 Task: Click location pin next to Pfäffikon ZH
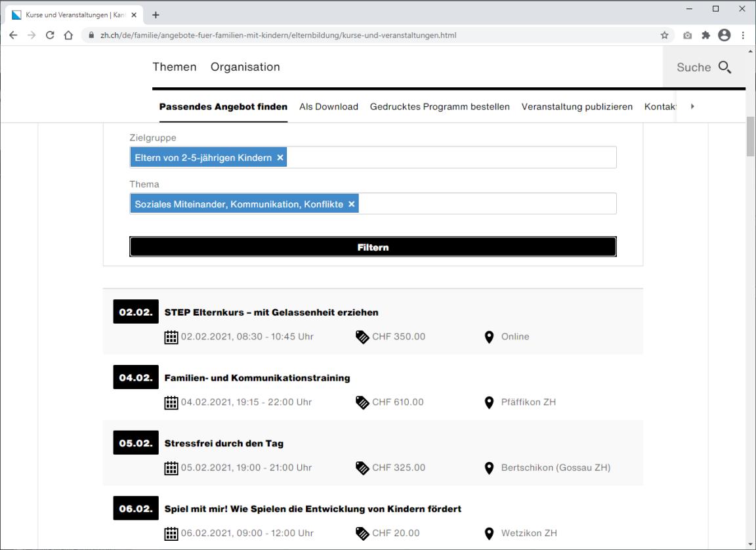(488, 402)
